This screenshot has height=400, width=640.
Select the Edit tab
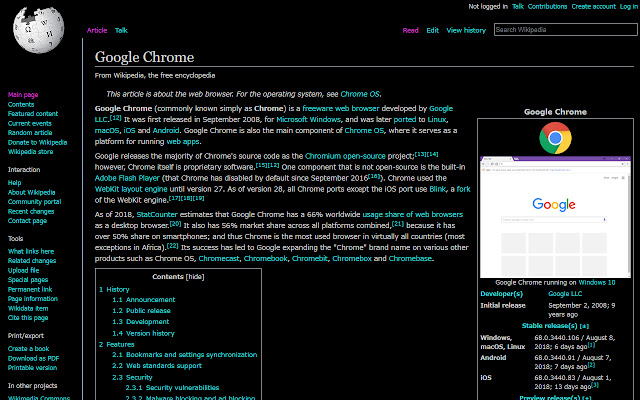click(433, 31)
